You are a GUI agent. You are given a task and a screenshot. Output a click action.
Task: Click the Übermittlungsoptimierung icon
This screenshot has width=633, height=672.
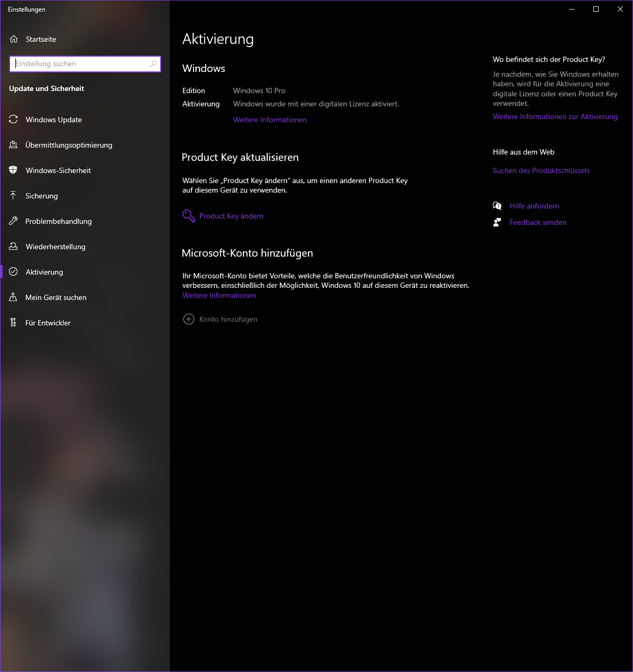[13, 145]
